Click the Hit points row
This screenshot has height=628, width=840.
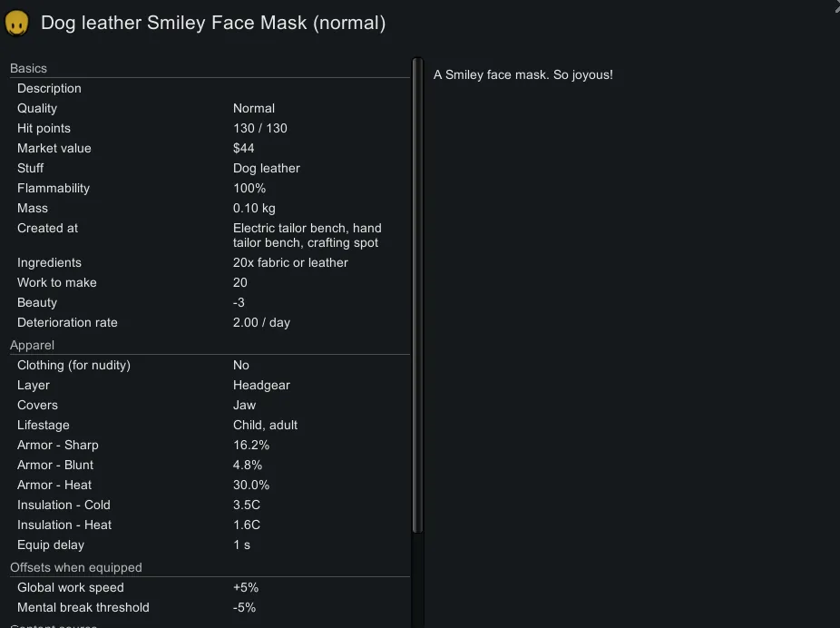(x=210, y=128)
